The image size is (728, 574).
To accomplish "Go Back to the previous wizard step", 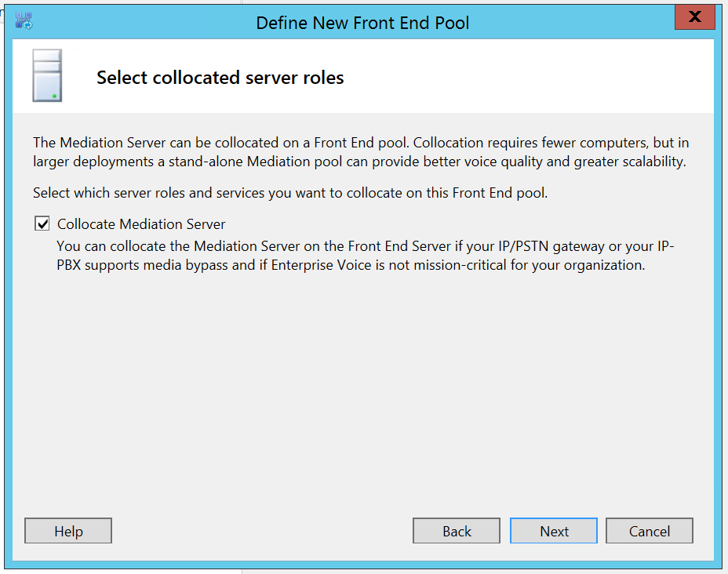I will [x=457, y=531].
